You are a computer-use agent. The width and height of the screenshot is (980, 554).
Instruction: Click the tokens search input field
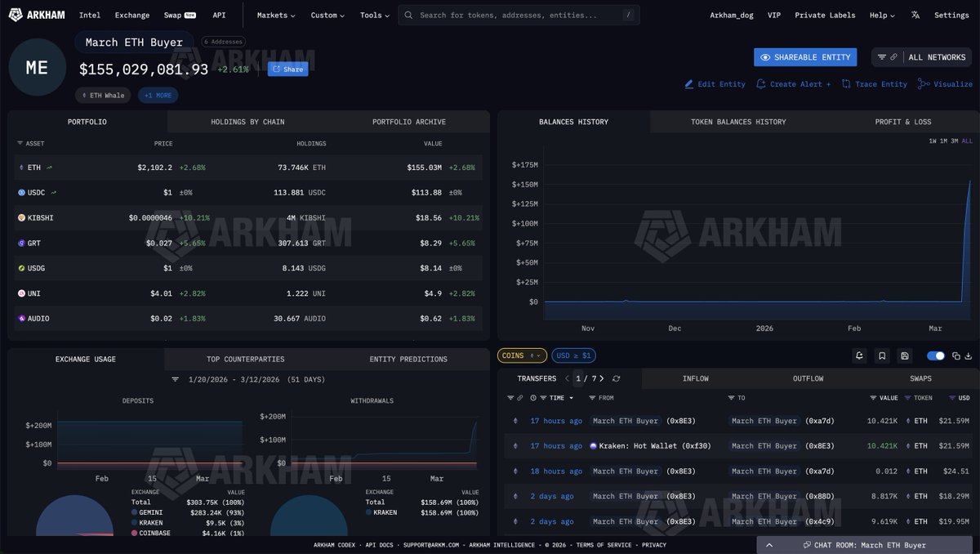[x=519, y=15]
